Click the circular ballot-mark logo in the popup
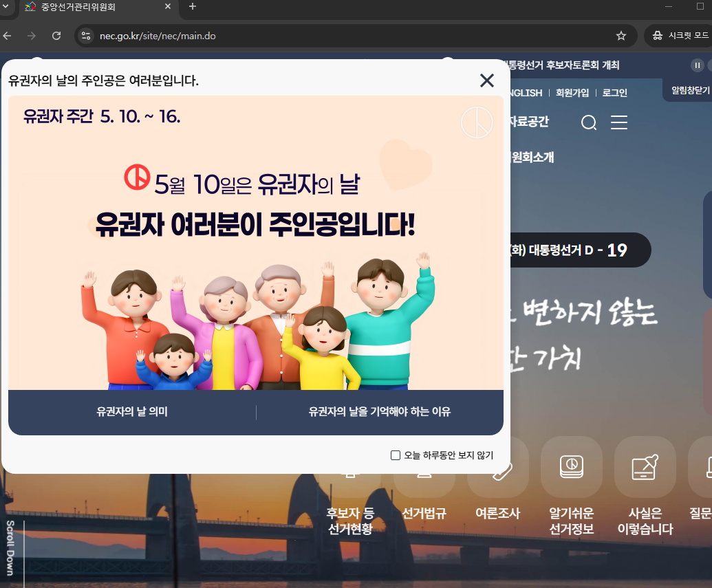The image size is (712, 588). [477, 122]
